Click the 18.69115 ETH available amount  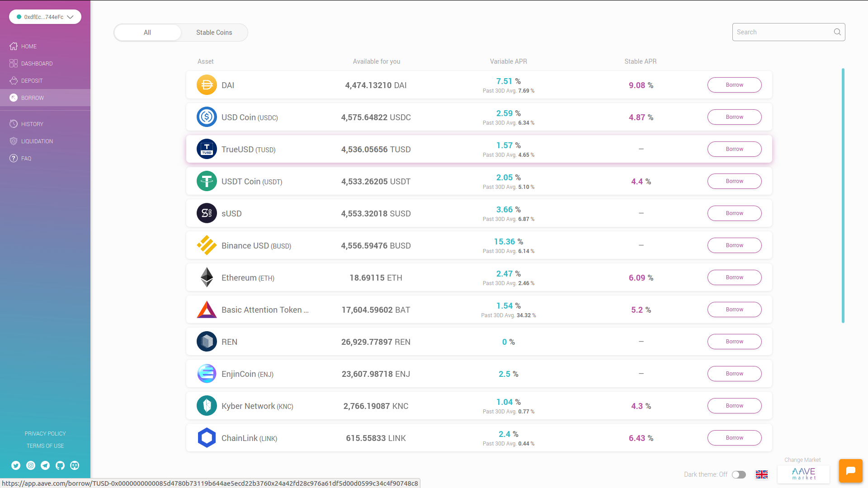[376, 278]
